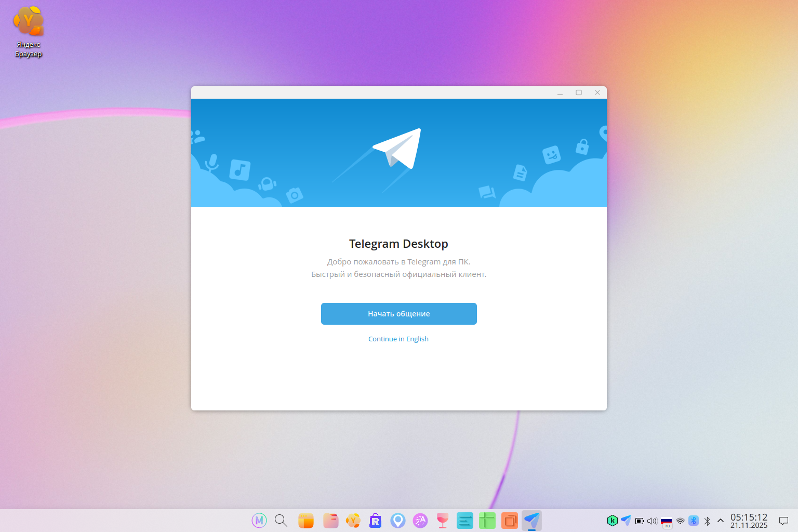
Task: Open the volume control in tray
Action: (652, 521)
